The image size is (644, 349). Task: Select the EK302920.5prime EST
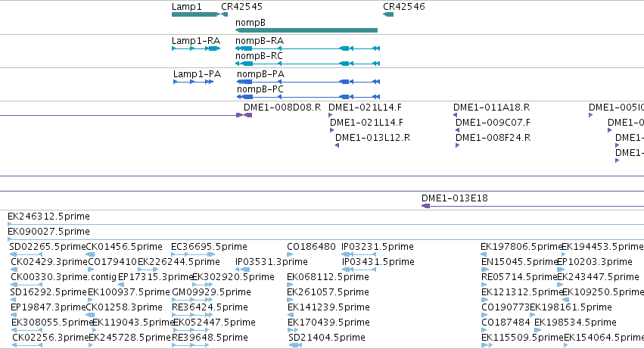[x=203, y=285]
